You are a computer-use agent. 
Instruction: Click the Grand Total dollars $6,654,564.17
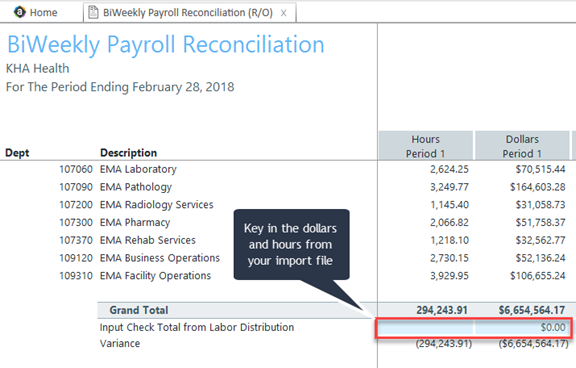[x=532, y=310]
